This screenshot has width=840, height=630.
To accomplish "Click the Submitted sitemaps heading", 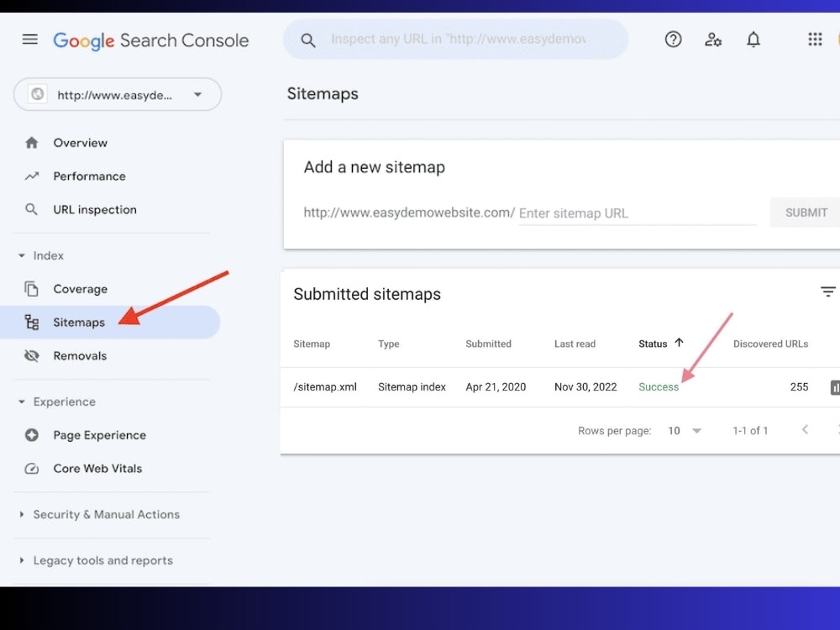I will [x=367, y=294].
